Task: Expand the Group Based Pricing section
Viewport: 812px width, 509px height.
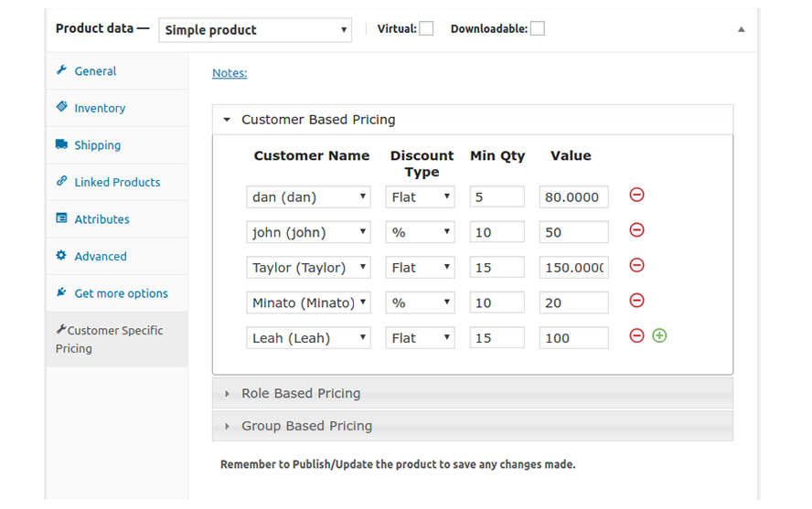Action: pos(306,426)
